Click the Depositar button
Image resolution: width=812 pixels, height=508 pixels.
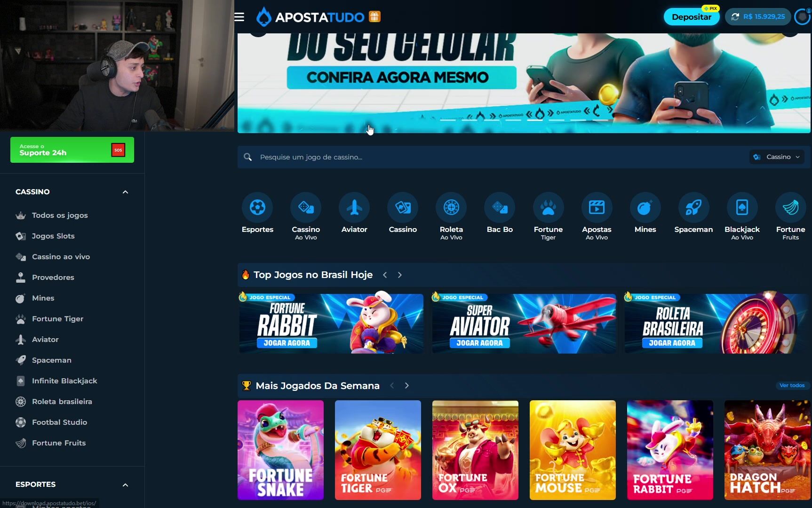(691, 17)
